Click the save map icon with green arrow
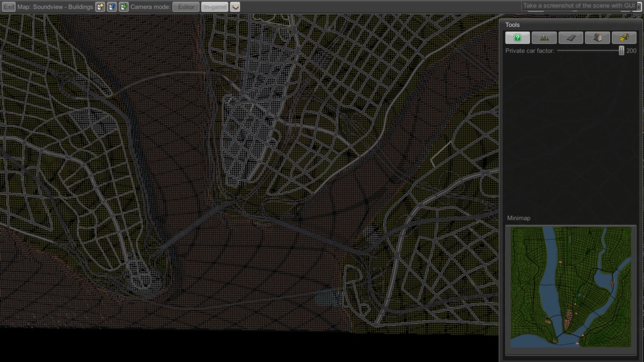 [123, 7]
